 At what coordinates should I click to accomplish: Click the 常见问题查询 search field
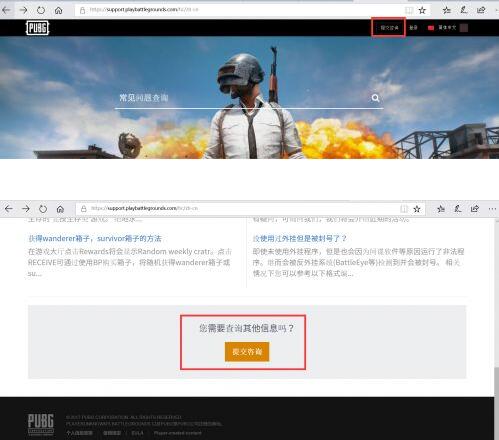coord(248,98)
